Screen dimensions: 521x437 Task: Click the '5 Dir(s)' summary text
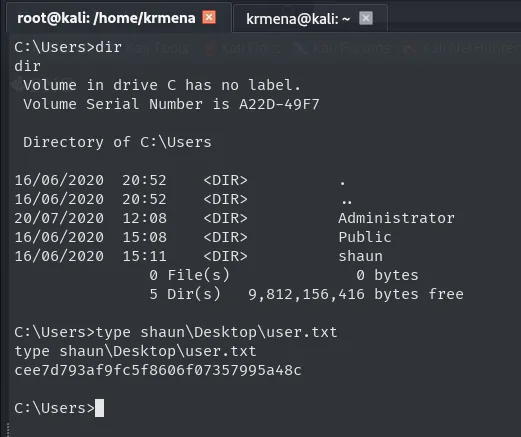pos(185,294)
